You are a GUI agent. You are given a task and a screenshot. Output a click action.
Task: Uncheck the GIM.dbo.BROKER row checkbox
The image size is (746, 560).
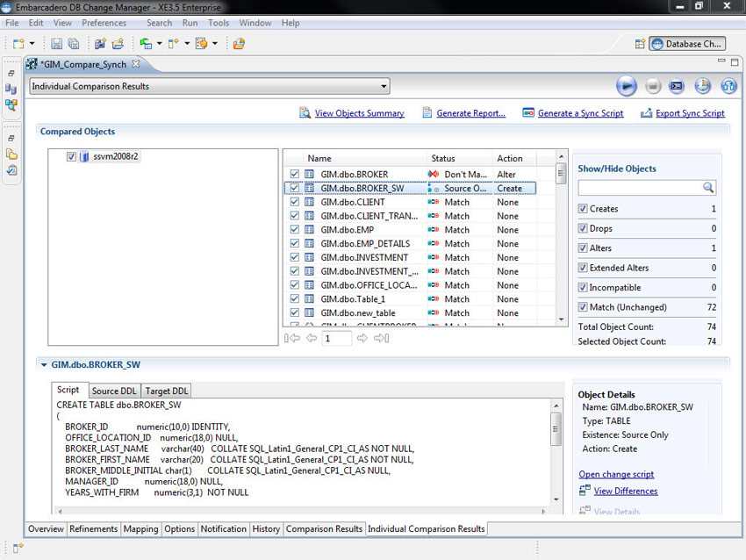295,174
